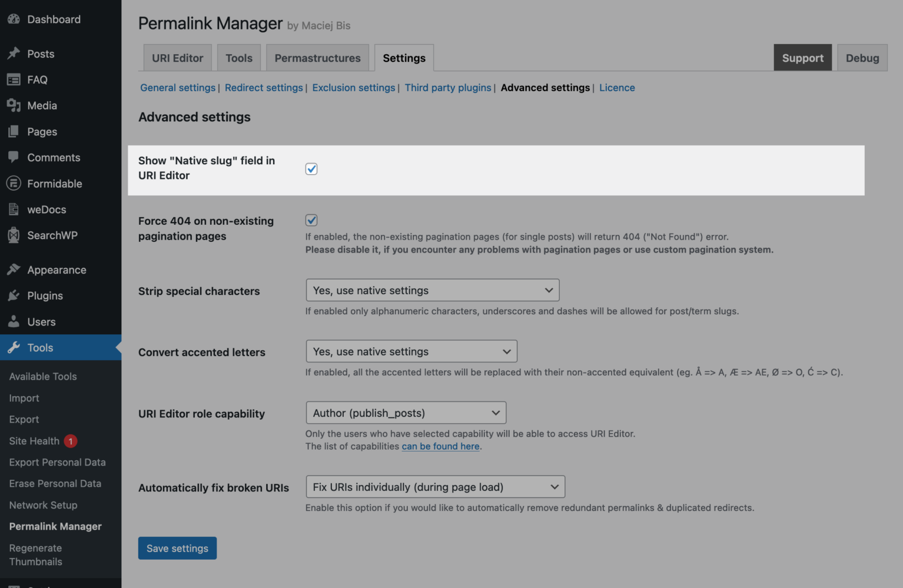Image resolution: width=903 pixels, height=588 pixels.
Task: Click the SearchWP icon in sidebar
Action: tap(14, 235)
